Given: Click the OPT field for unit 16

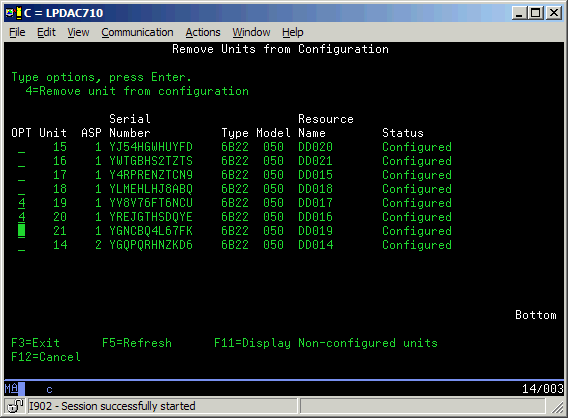Looking at the screenshot, I should coord(21,161).
